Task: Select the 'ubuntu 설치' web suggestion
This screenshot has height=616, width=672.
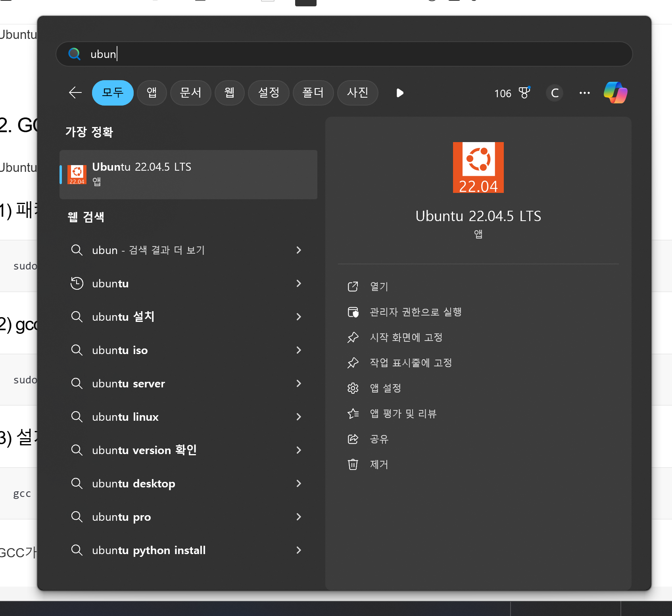Action: click(188, 317)
